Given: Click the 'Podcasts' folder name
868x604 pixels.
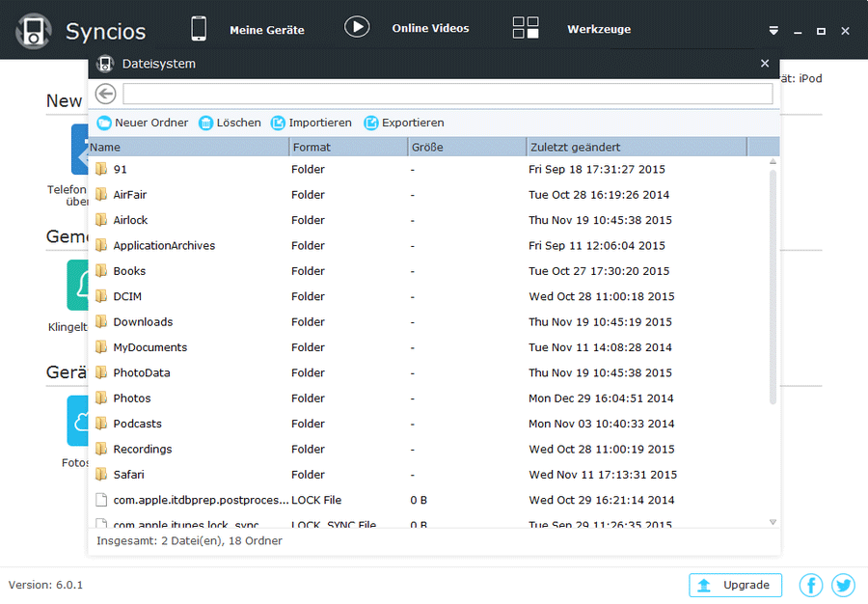Looking at the screenshot, I should tap(137, 425).
